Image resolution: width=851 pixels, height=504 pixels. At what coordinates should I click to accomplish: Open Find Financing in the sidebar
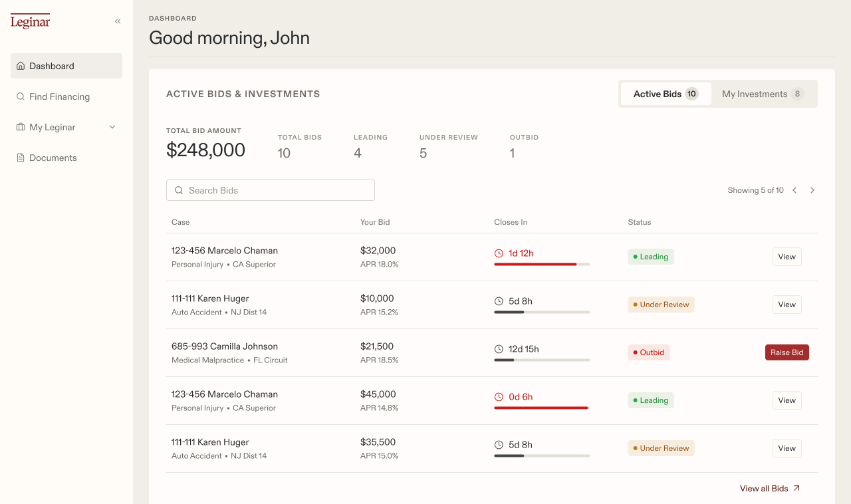click(66, 96)
